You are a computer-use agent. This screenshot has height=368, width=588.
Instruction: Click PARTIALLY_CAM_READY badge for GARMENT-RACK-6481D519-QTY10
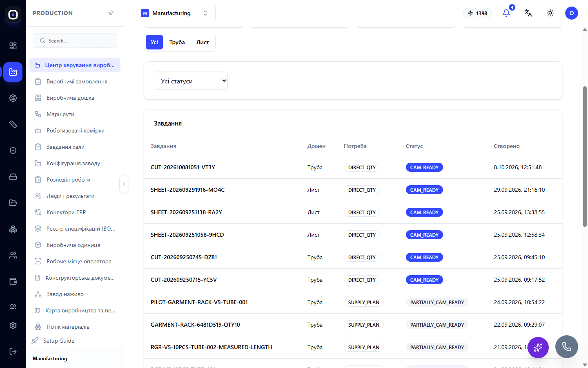pyautogui.click(x=437, y=325)
